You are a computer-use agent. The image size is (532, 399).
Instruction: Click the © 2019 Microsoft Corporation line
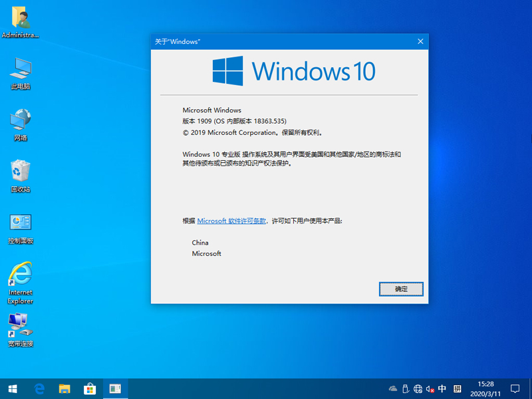[253, 132]
